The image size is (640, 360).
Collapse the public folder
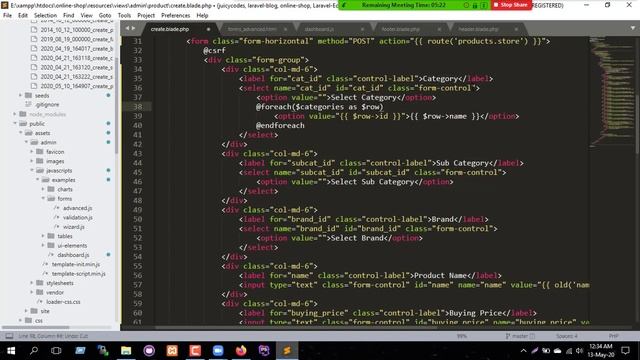[x=15, y=123]
